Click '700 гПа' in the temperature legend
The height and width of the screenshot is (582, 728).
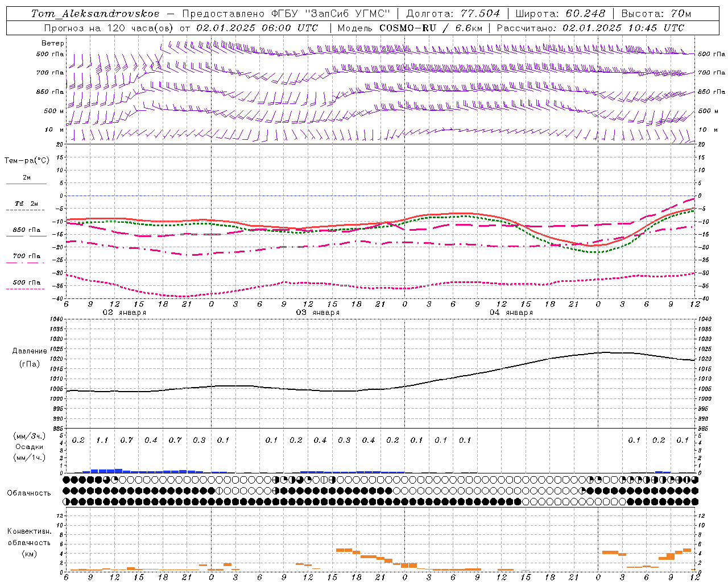[x=27, y=256]
